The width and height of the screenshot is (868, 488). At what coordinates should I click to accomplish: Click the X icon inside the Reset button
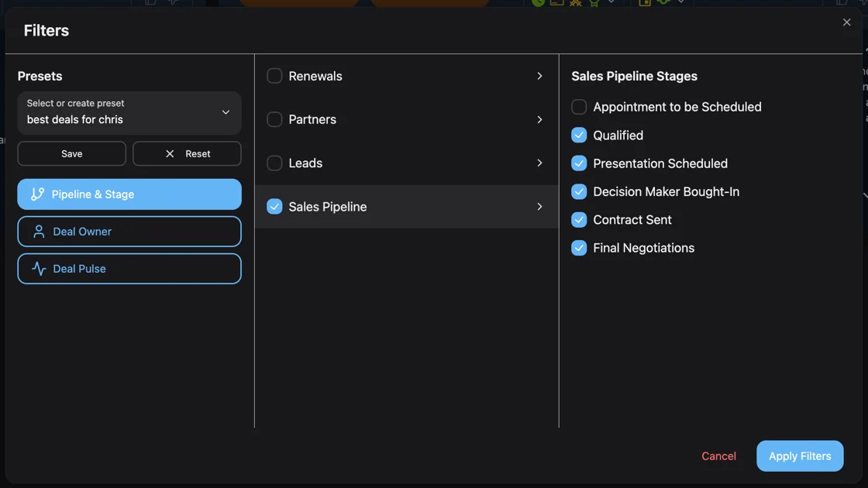[170, 153]
